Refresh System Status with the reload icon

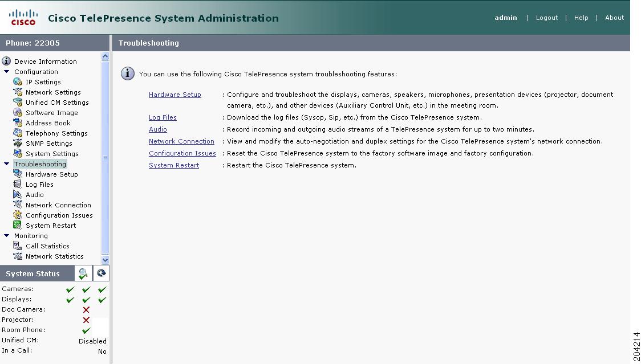pos(101,273)
